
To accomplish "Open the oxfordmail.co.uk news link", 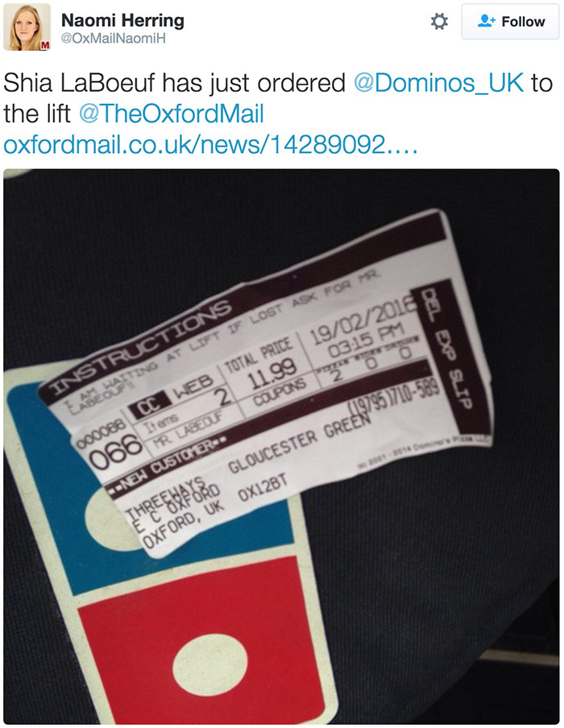I will click(210, 144).
